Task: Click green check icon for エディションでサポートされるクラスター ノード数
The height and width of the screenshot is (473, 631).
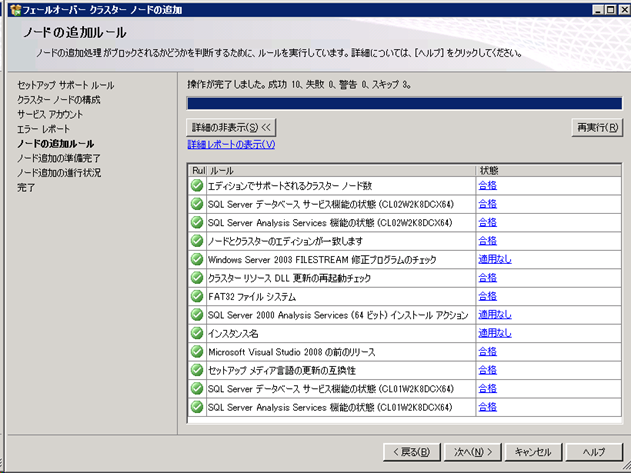Action: pyautogui.click(x=197, y=186)
